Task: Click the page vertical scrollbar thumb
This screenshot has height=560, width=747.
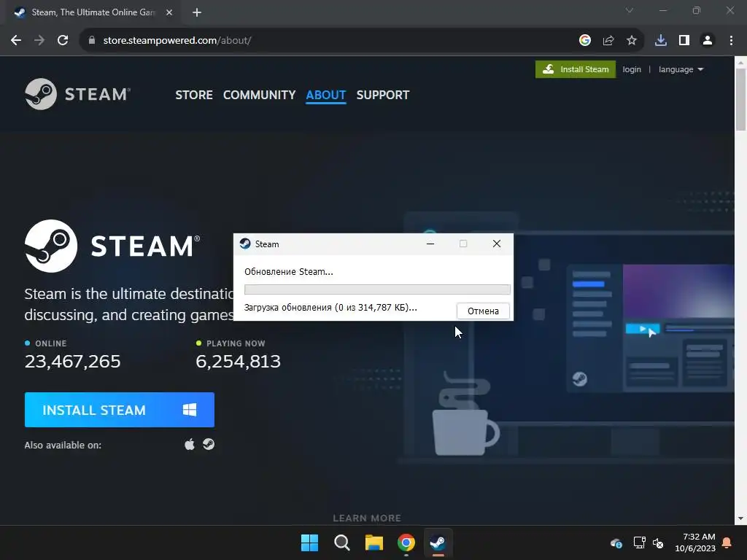Action: (741, 99)
